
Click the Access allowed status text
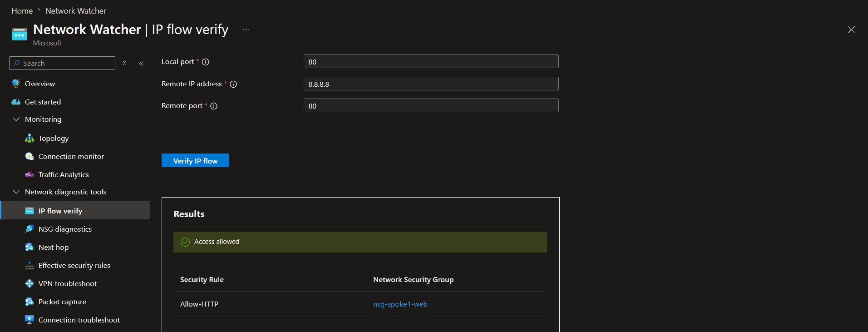217,242
